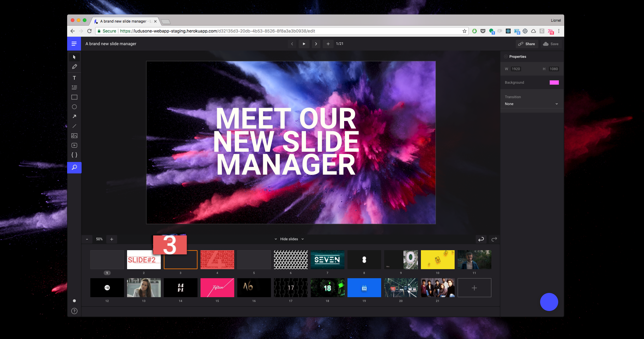Click slide 7 thumbnail in panel
Image resolution: width=644 pixels, height=339 pixels.
(x=328, y=259)
